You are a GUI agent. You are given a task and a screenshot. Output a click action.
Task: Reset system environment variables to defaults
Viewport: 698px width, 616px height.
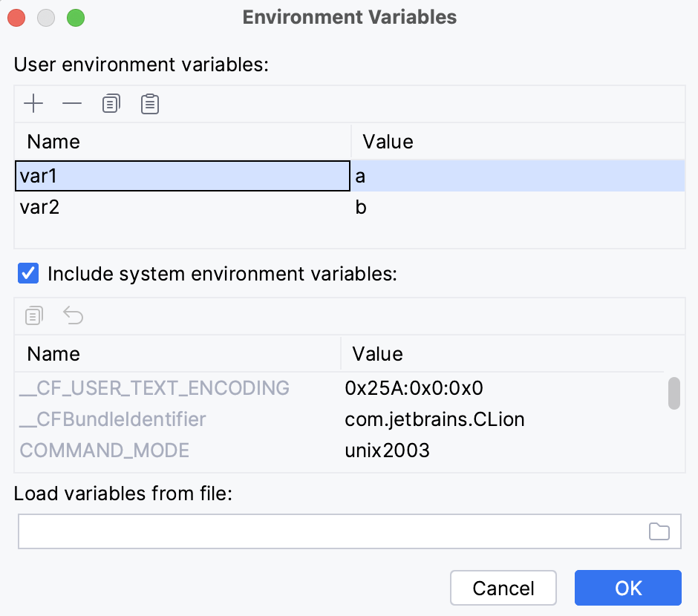(72, 315)
